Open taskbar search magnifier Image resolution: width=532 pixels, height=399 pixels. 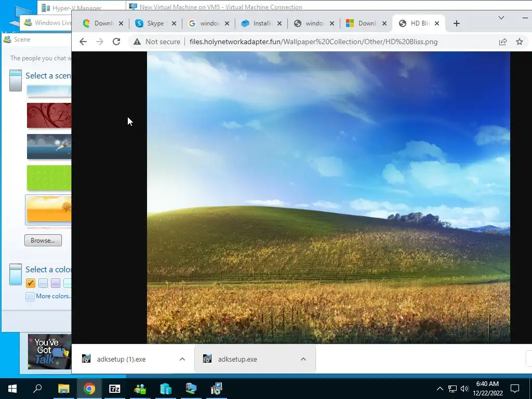37,389
